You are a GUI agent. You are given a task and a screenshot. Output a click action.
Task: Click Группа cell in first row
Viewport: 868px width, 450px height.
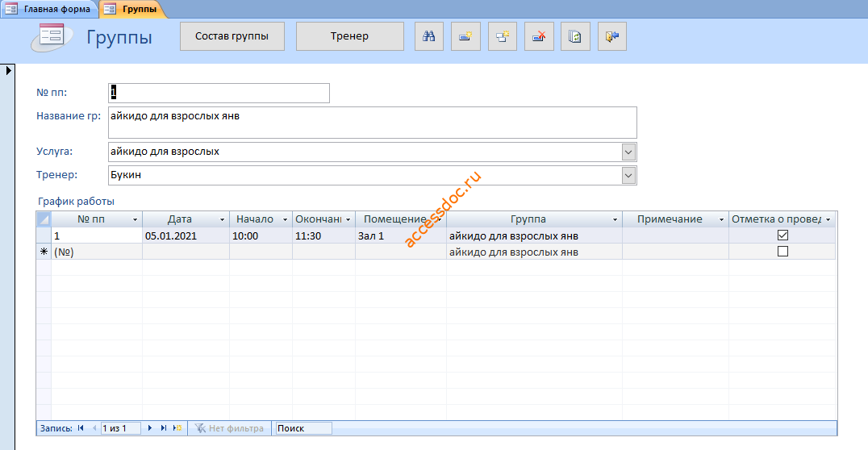pos(534,235)
